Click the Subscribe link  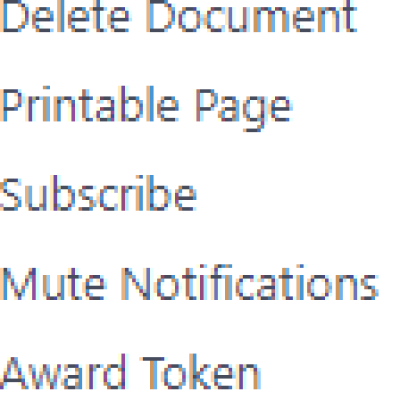tap(98, 193)
